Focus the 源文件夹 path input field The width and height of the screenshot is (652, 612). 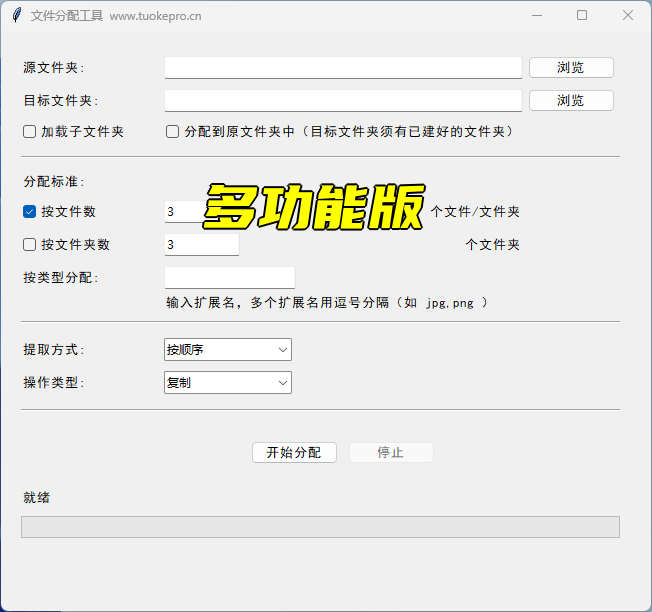tap(343, 68)
